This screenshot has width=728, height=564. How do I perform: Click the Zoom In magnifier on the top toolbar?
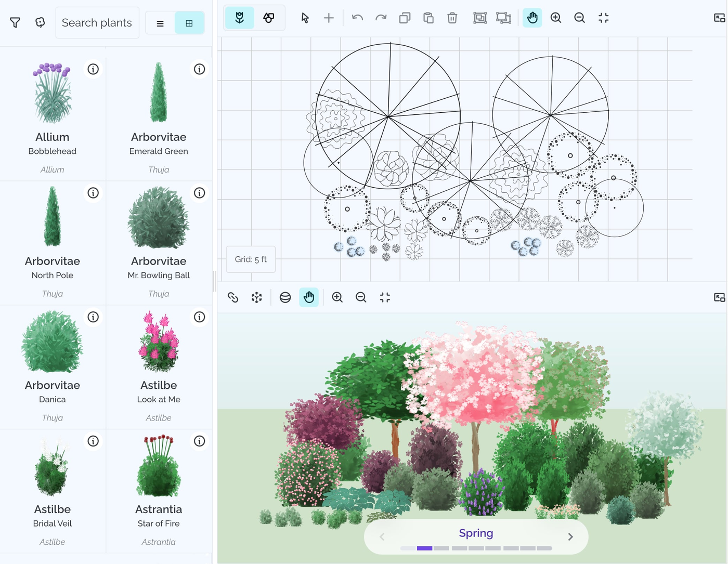tap(555, 17)
